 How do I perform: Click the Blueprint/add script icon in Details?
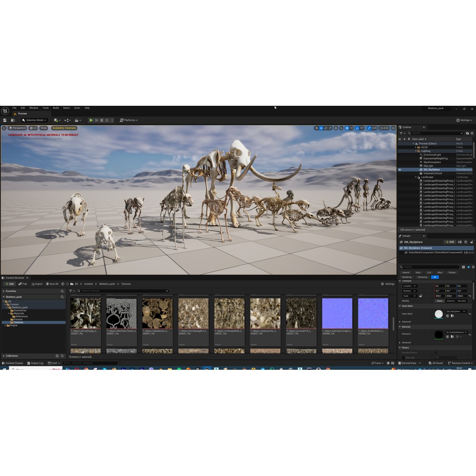point(460,242)
